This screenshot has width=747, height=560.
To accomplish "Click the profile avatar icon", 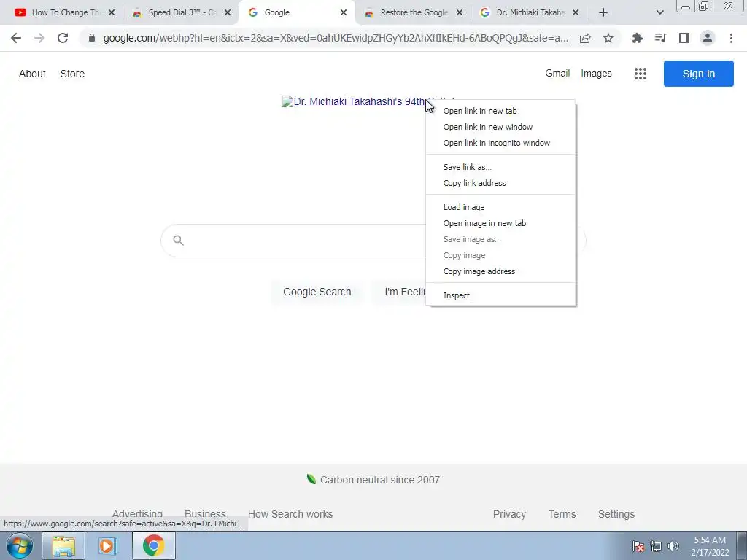I will tap(708, 38).
